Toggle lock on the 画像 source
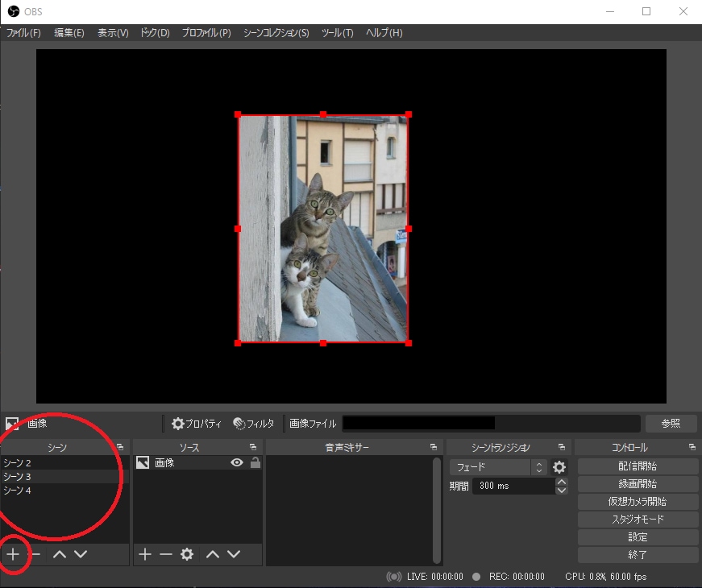Viewport: 702px width, 588px height. coord(255,462)
